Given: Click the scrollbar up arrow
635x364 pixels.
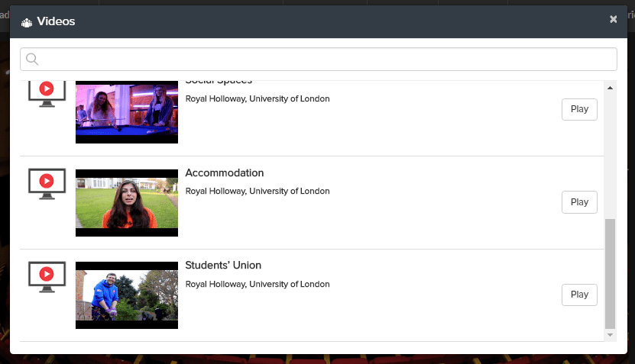Looking at the screenshot, I should coord(610,89).
